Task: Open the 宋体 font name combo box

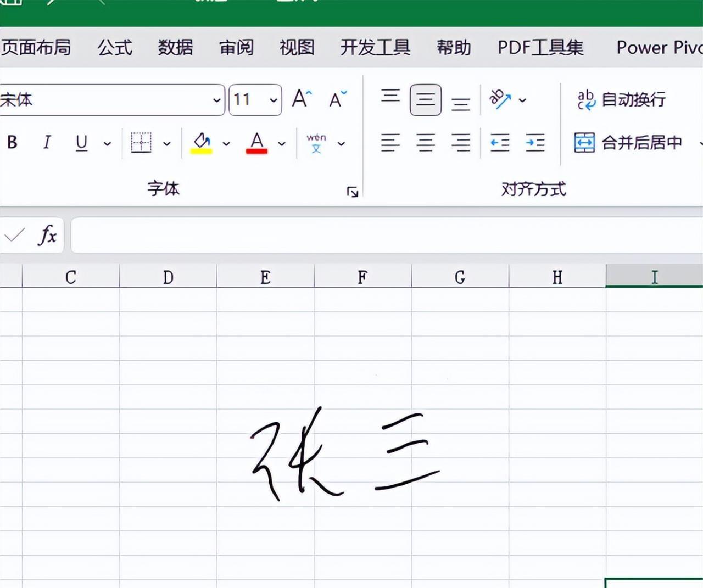Action: pyautogui.click(x=111, y=100)
